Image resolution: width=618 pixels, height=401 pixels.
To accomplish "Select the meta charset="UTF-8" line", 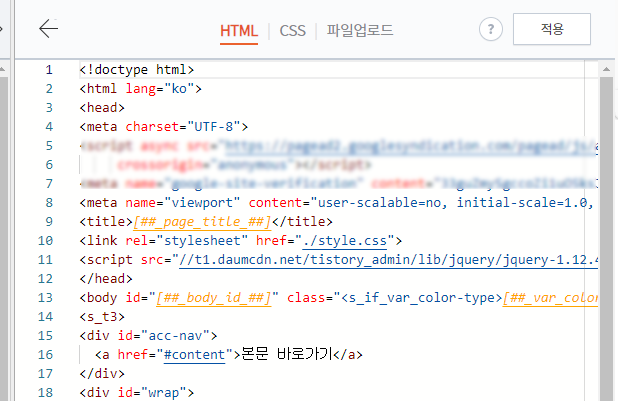I will click(x=164, y=127).
